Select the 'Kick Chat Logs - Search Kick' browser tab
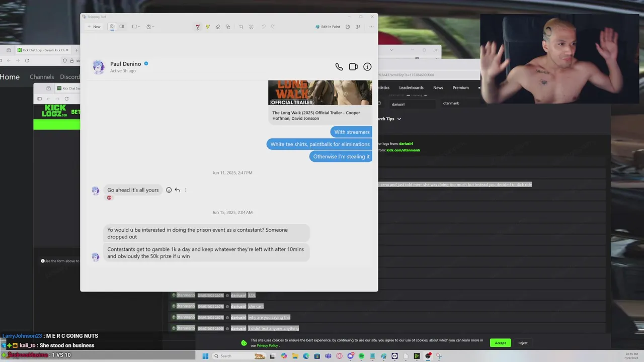Screen dimensions: 644x362 point(44,50)
